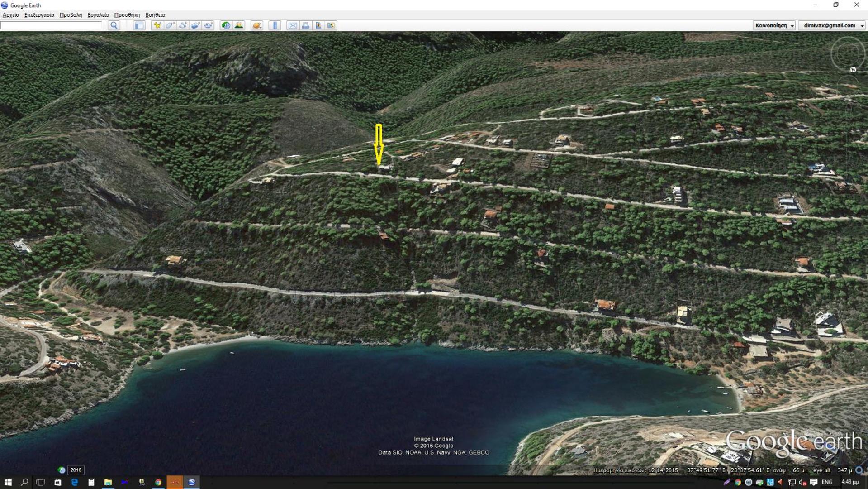Open Chrome from the taskbar

(x=158, y=482)
